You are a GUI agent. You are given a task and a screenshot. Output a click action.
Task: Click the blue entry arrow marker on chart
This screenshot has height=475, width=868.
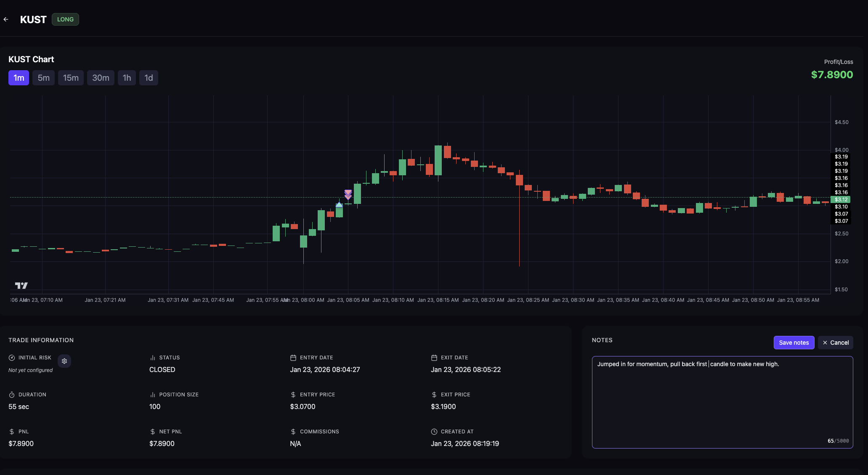pos(339,205)
